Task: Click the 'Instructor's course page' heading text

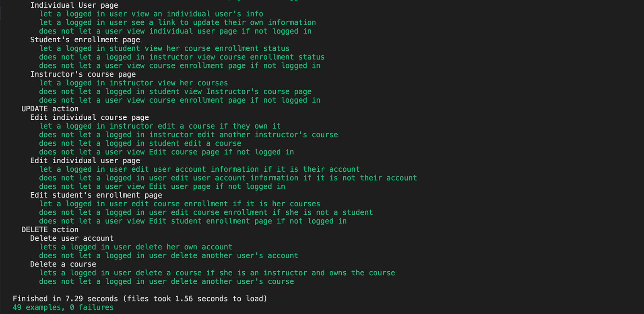Action: click(83, 75)
